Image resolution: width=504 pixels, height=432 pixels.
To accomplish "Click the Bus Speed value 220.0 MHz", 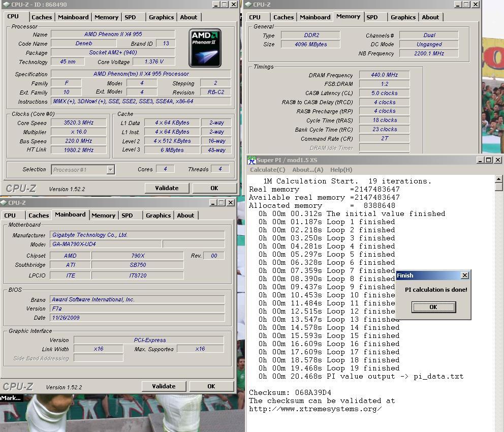I will (x=78, y=141).
